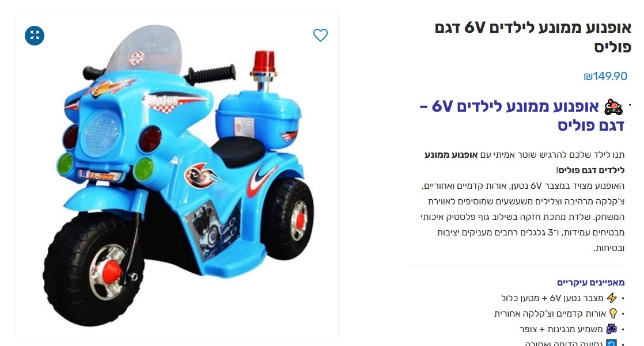Select the מצבר נטען 6V feature line

552,298
